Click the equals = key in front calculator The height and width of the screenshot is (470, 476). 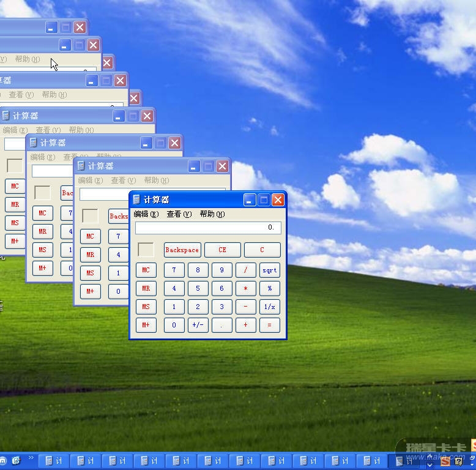pyautogui.click(x=270, y=325)
